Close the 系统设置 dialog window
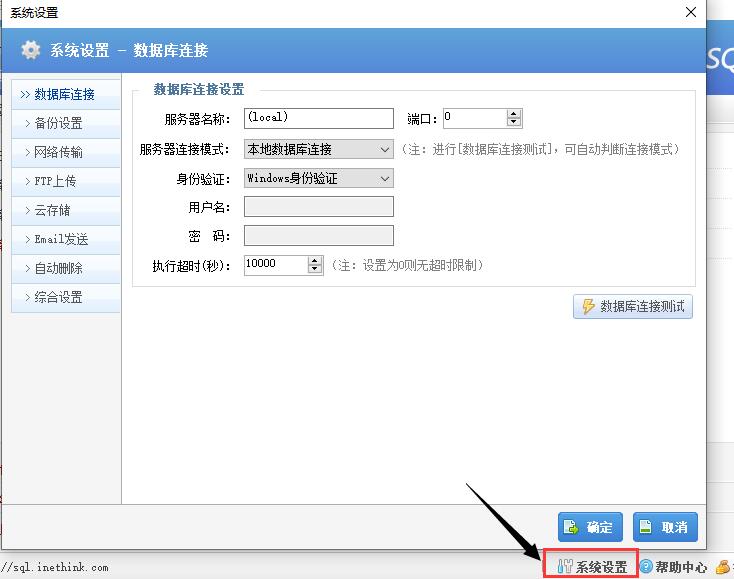 tap(690, 12)
